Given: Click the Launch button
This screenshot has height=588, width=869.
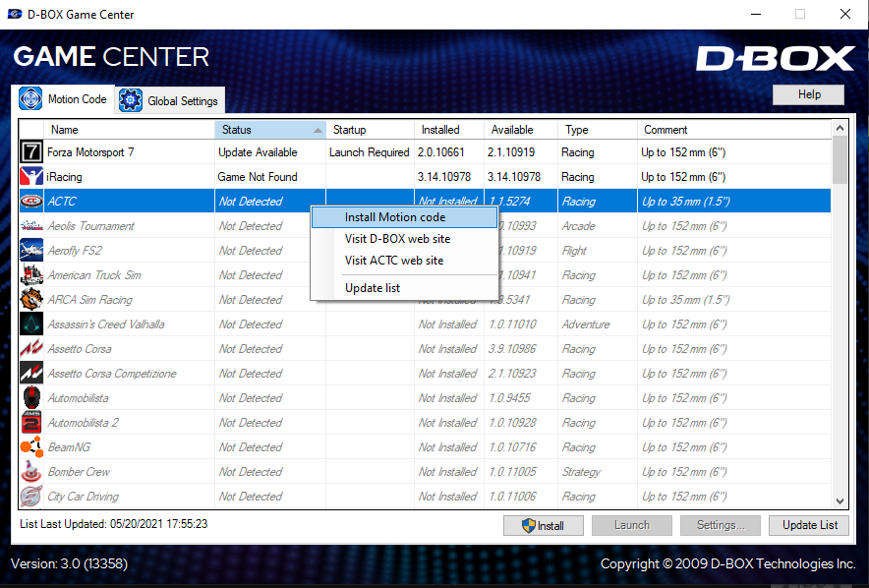Looking at the screenshot, I should [632, 525].
